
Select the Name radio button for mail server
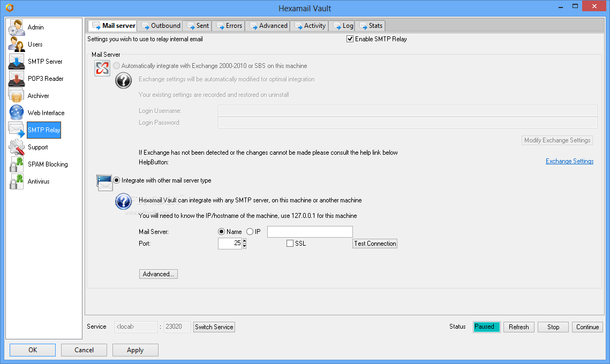(221, 232)
